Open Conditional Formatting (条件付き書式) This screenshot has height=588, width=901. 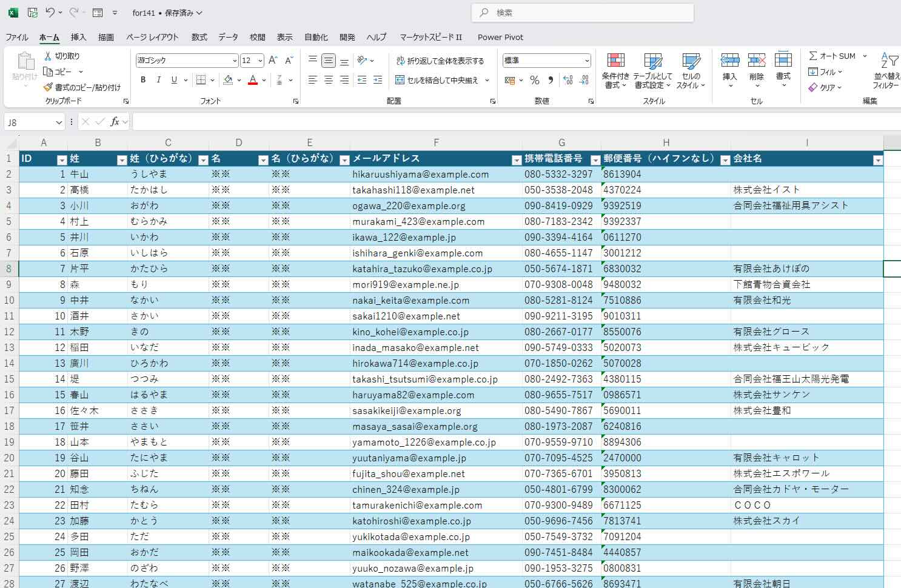click(615, 70)
